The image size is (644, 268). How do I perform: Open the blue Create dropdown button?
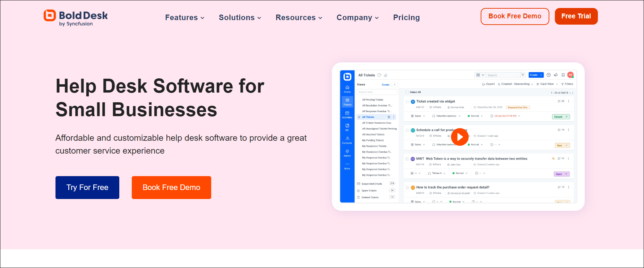(x=536, y=75)
